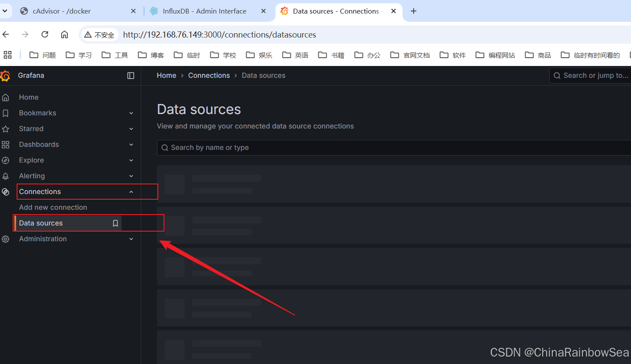Click Connections in the breadcrumb
This screenshot has width=631, height=364.
(209, 76)
